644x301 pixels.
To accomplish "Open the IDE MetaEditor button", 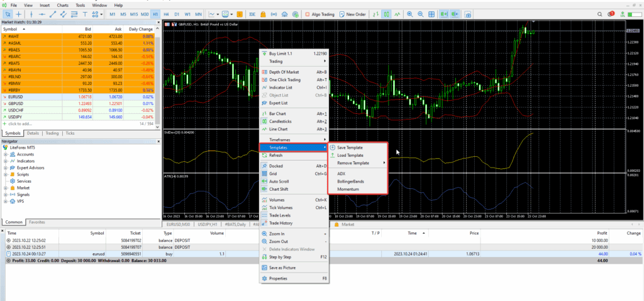I will 252,13.
